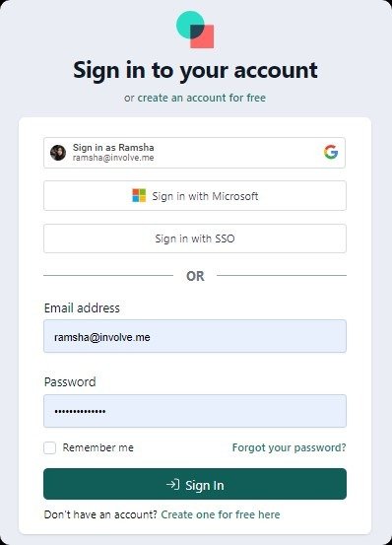392x545 pixels.
Task: Click the Sign in to your account heading
Action: tap(195, 70)
